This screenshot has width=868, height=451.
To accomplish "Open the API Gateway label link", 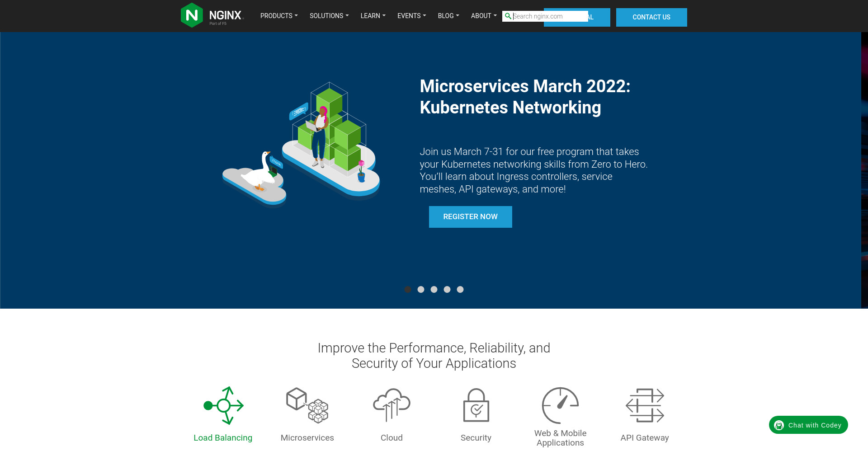I will coord(645,438).
